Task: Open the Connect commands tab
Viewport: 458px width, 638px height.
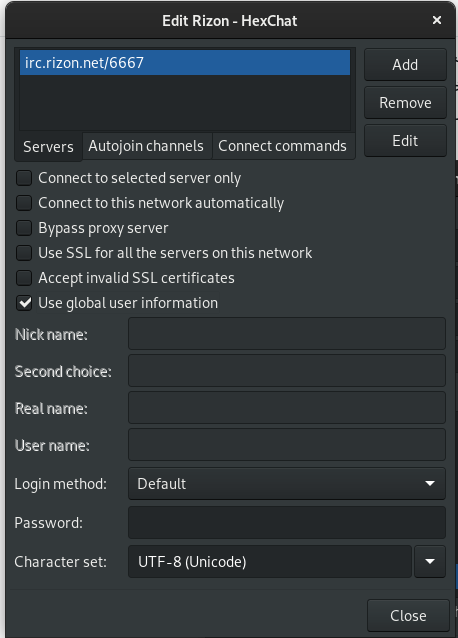Action: click(283, 146)
